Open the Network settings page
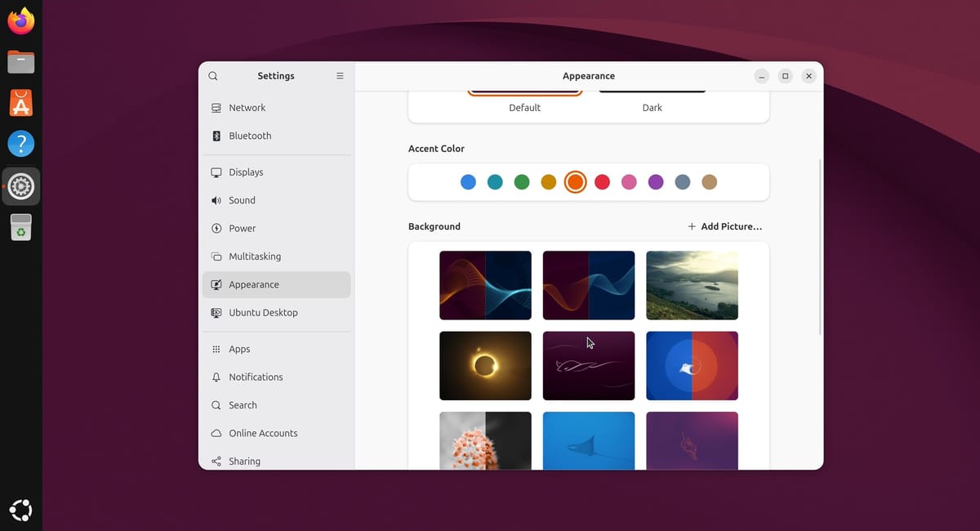 [277, 108]
